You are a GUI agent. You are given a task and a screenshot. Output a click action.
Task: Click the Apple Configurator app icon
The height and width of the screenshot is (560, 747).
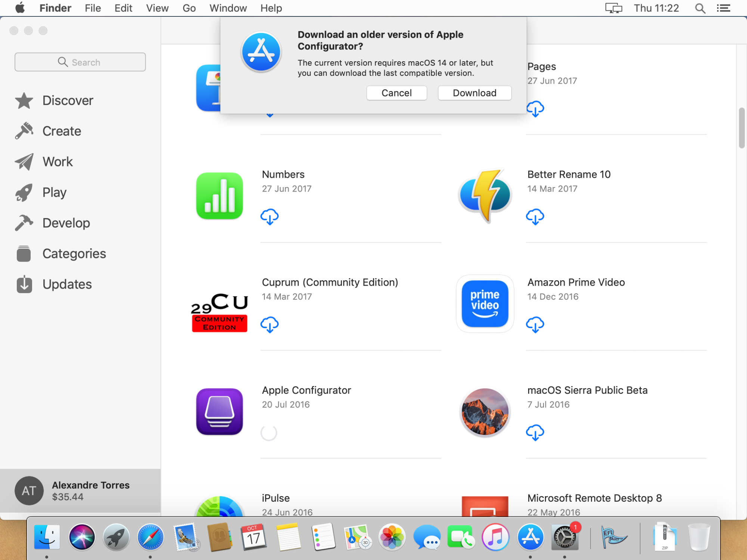click(220, 411)
